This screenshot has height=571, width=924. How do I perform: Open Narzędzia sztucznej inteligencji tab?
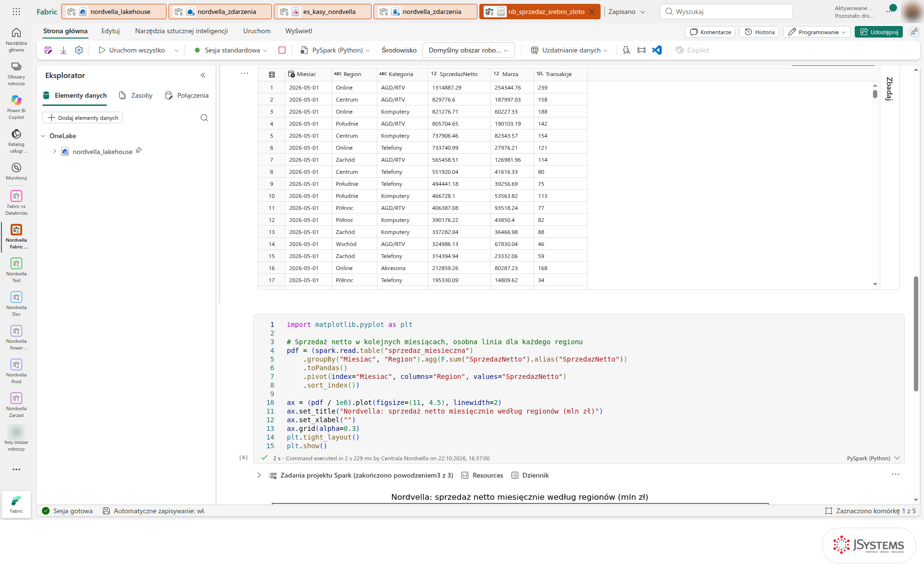(181, 31)
